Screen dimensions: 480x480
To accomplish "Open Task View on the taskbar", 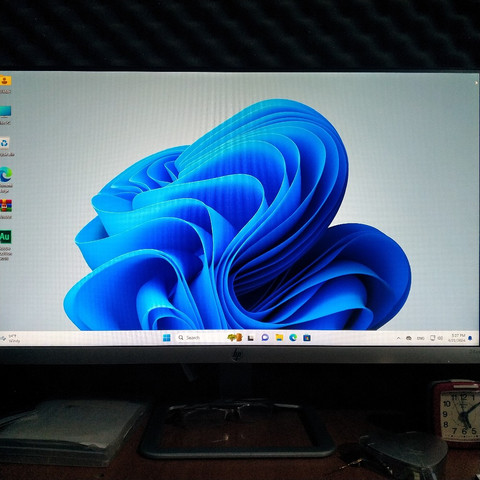I will tap(251, 338).
